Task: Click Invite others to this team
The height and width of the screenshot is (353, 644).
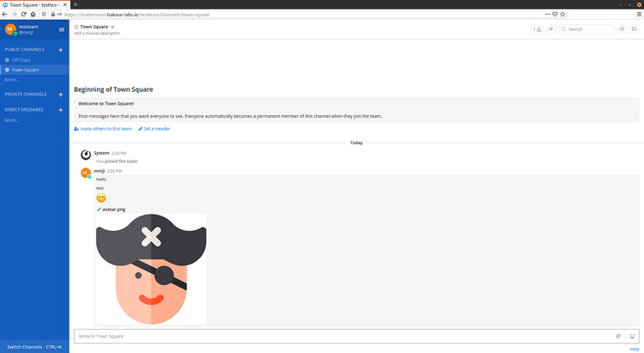Action: click(103, 128)
